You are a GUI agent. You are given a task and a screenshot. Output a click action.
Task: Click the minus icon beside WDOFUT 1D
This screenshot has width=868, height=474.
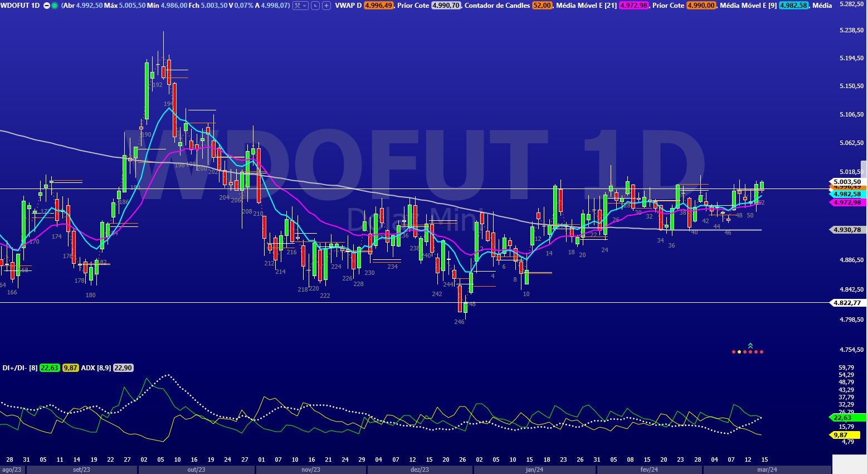point(47,6)
